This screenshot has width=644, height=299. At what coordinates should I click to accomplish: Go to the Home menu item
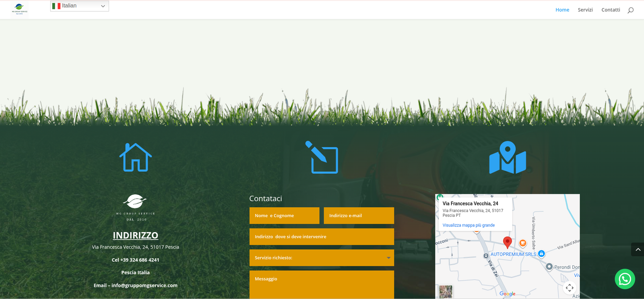[x=562, y=10]
